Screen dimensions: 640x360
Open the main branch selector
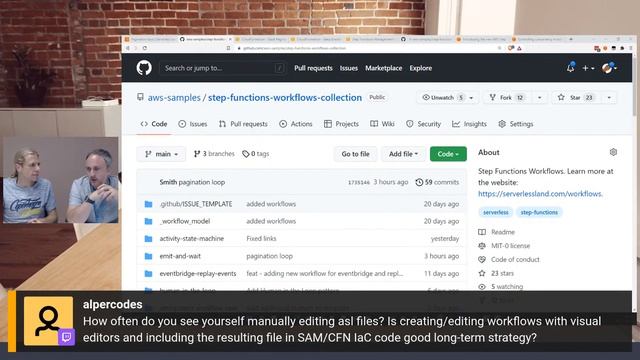click(161, 154)
